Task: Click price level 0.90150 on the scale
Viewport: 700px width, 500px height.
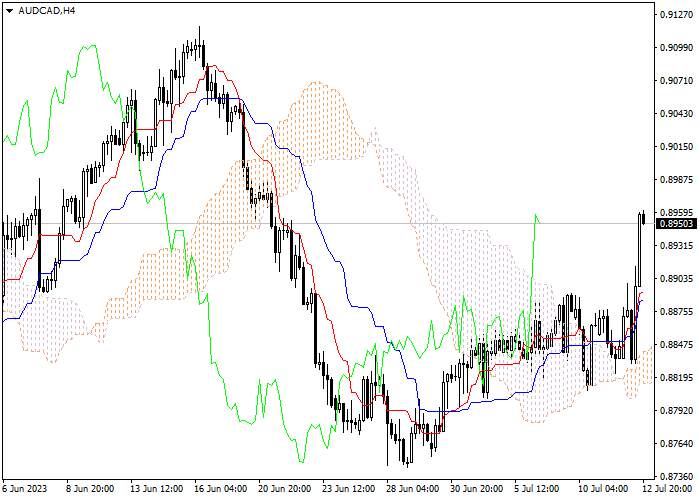Action: point(678,146)
